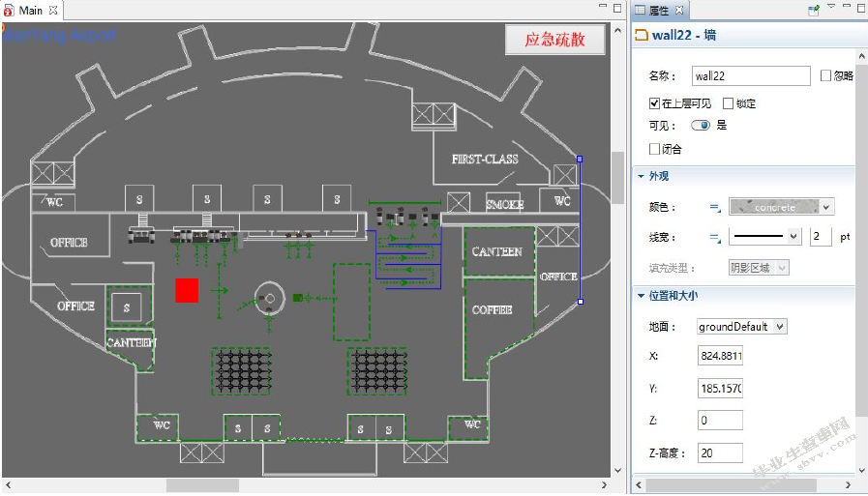
Task: Click the COFFEE area label
Action: pyautogui.click(x=492, y=309)
